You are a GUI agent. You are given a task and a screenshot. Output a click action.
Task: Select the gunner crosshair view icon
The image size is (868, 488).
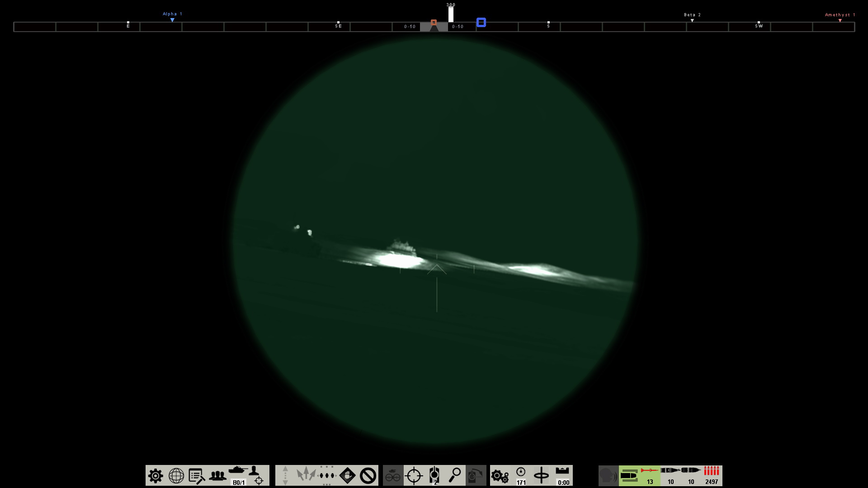click(x=414, y=476)
